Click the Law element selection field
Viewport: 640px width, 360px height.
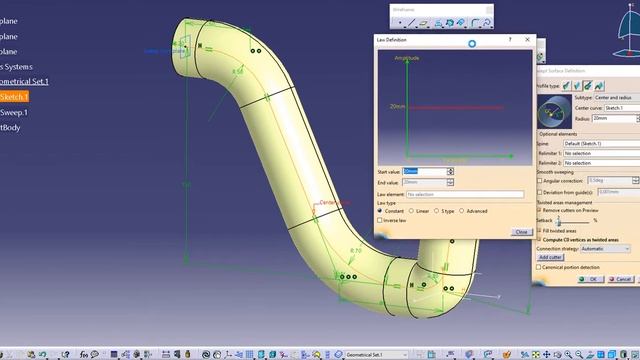coord(465,194)
